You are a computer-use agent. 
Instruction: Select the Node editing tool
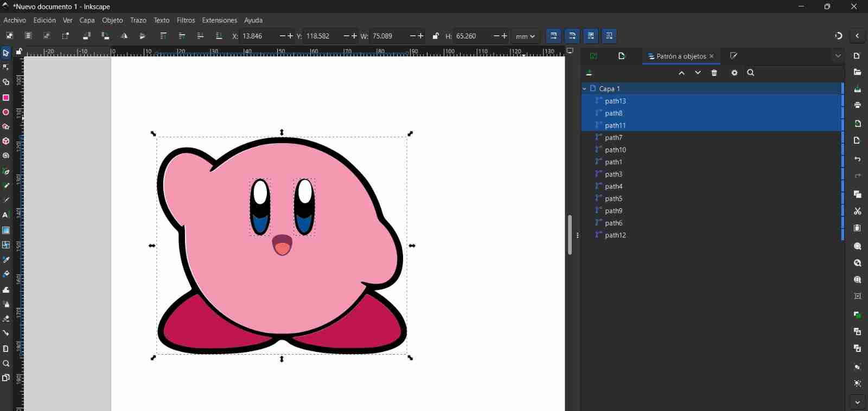6,67
